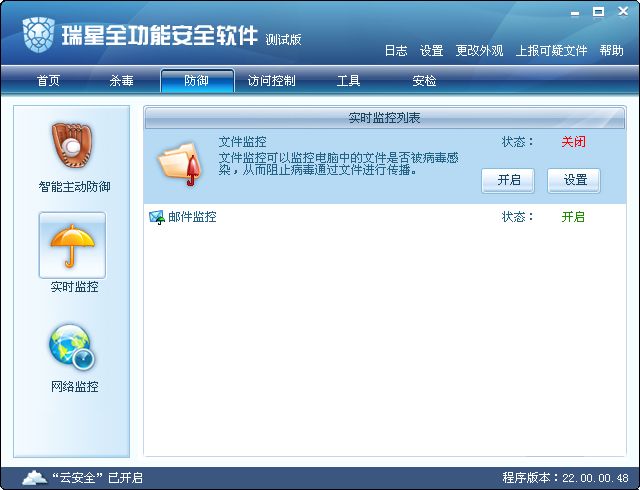The height and width of the screenshot is (490, 640).
Task: Click the 智能主动防御 label
Action: (75, 187)
